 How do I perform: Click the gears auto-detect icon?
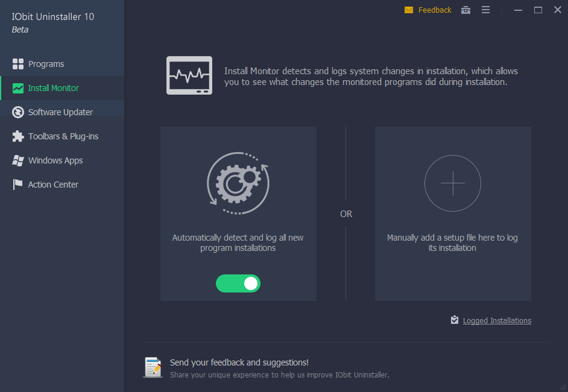tap(238, 183)
